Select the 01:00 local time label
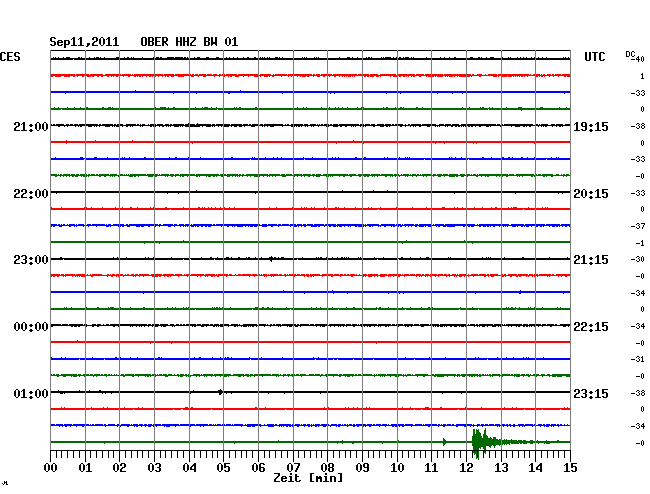 point(31,393)
